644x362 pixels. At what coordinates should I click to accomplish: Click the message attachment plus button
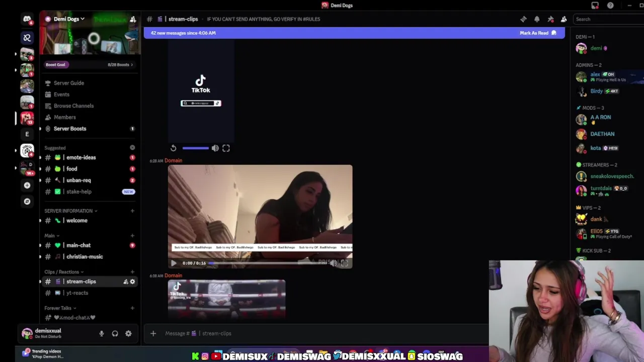[153, 333]
